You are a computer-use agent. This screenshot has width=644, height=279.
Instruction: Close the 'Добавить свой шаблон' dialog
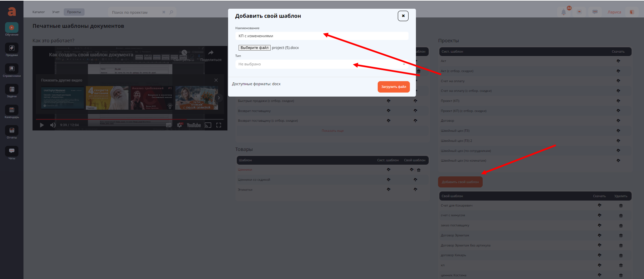click(x=403, y=16)
